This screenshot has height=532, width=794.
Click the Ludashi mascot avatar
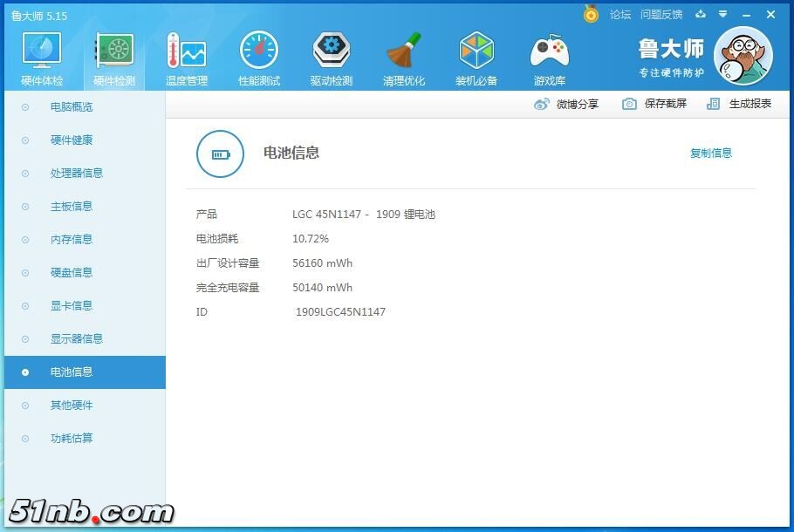point(743,55)
